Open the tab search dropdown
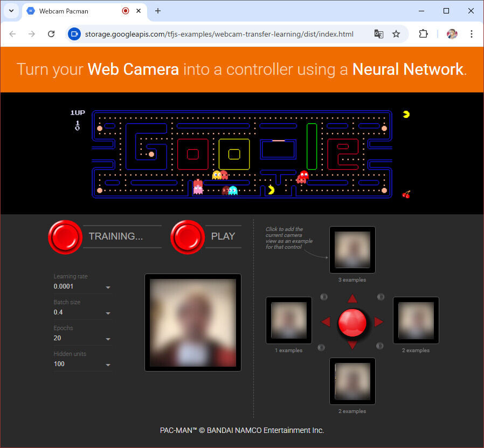This screenshot has width=484, height=448. tap(11, 11)
